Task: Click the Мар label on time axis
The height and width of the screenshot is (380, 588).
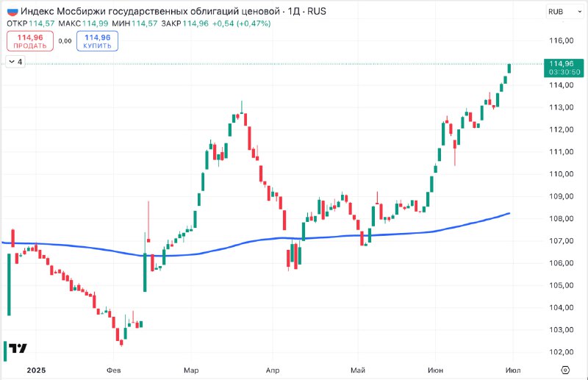Action: (x=191, y=370)
